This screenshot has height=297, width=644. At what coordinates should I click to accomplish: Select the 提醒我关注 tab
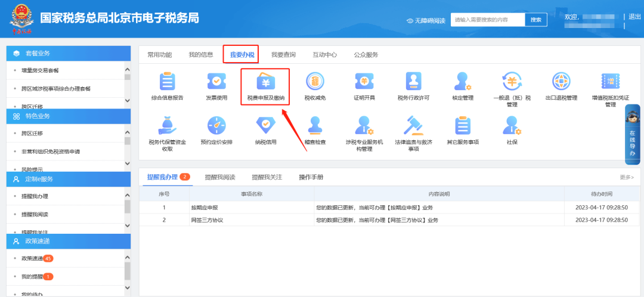click(267, 177)
